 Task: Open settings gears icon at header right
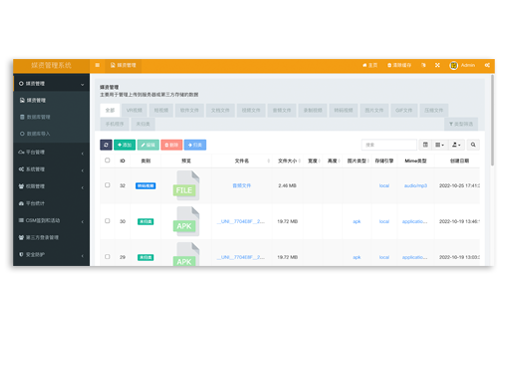[487, 65]
